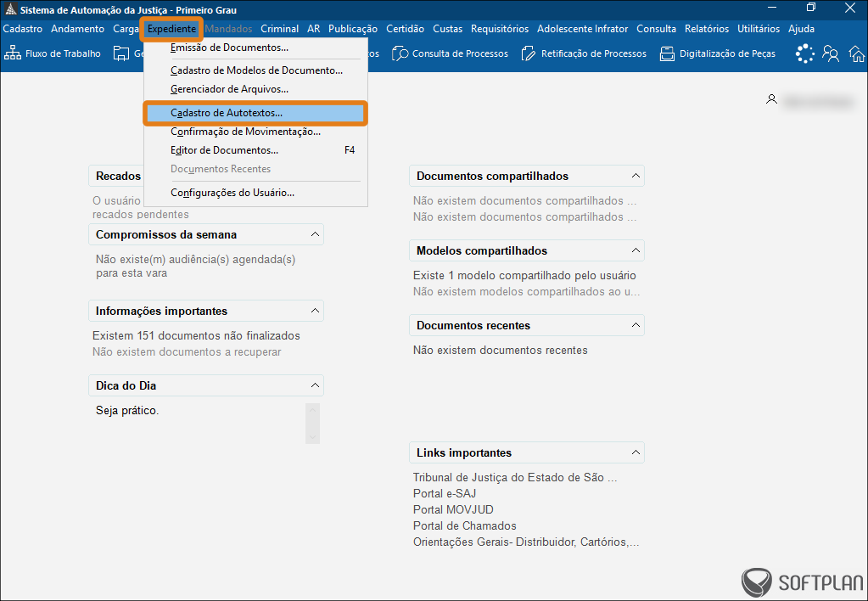Open the Criminal menu
The image size is (868, 601).
click(x=279, y=29)
